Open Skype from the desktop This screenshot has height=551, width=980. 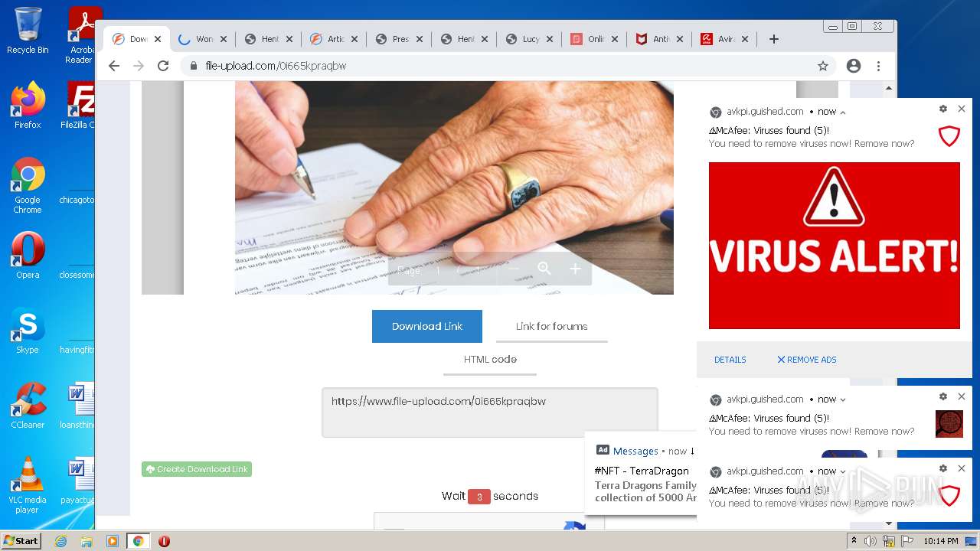tap(28, 331)
